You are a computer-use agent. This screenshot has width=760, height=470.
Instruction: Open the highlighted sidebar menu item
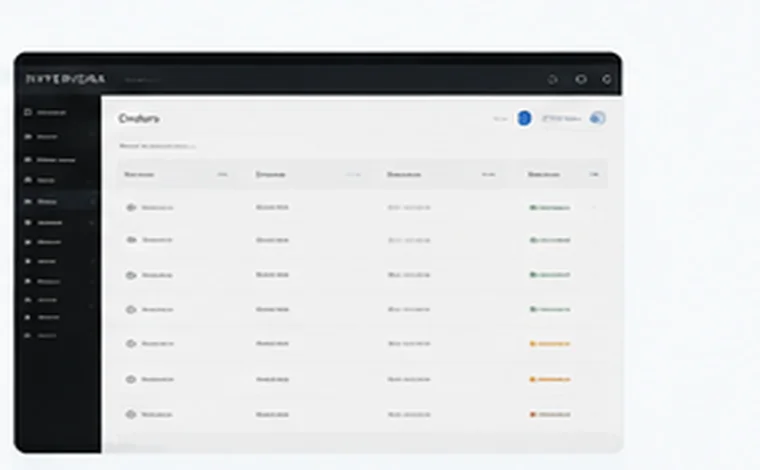click(58, 201)
